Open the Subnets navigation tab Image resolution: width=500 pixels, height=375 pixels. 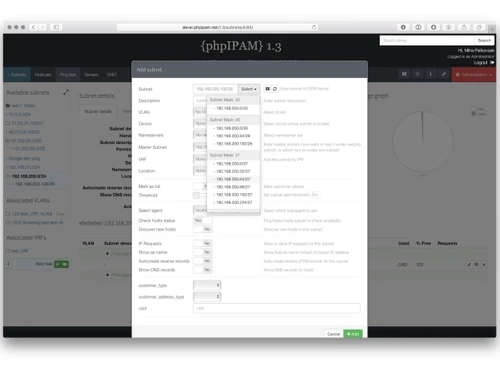click(x=17, y=74)
